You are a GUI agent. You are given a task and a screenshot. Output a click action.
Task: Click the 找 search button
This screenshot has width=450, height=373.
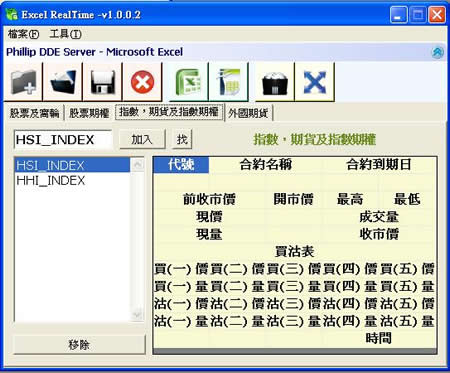(x=182, y=139)
